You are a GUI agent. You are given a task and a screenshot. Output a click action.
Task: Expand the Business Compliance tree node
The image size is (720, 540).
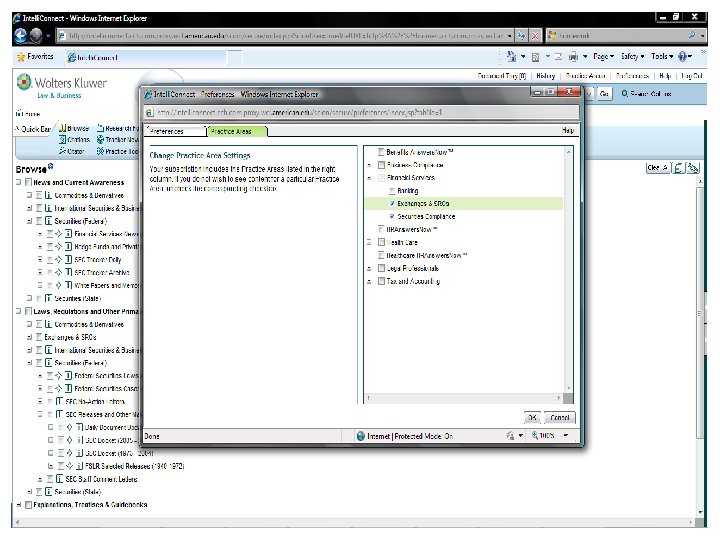click(370, 165)
